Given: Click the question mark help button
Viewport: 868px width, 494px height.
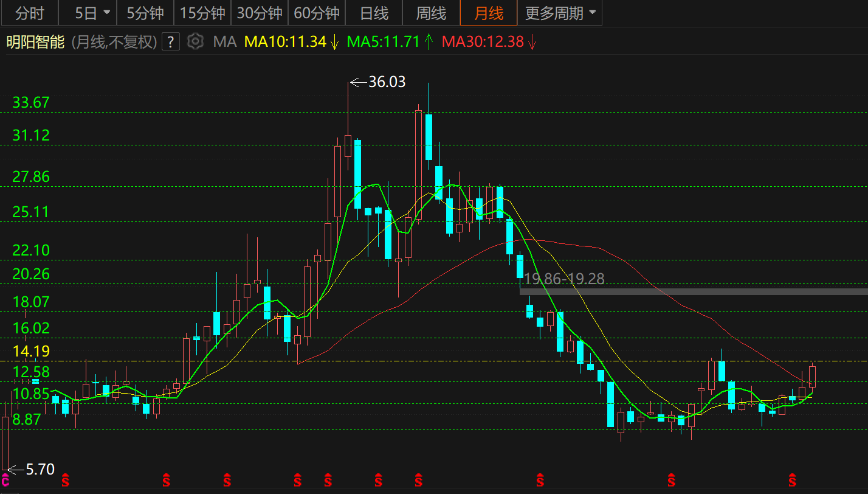Looking at the screenshot, I should 171,42.
